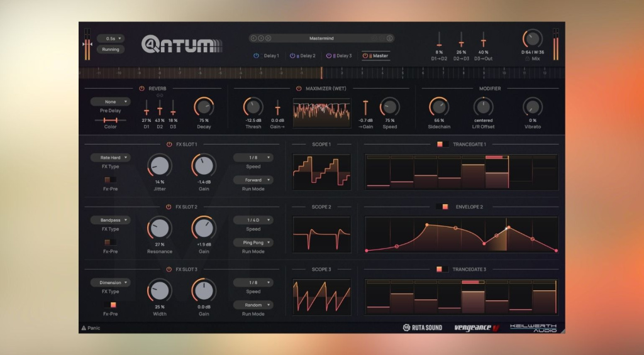This screenshot has height=355, width=644.
Task: Click the Sidechain knob
Action: click(439, 107)
